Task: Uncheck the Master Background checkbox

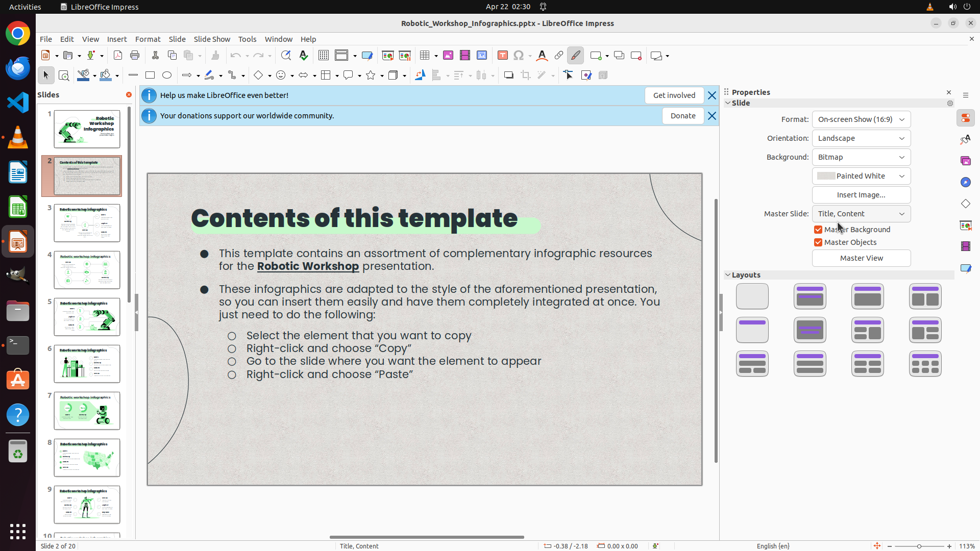Action: (x=818, y=230)
